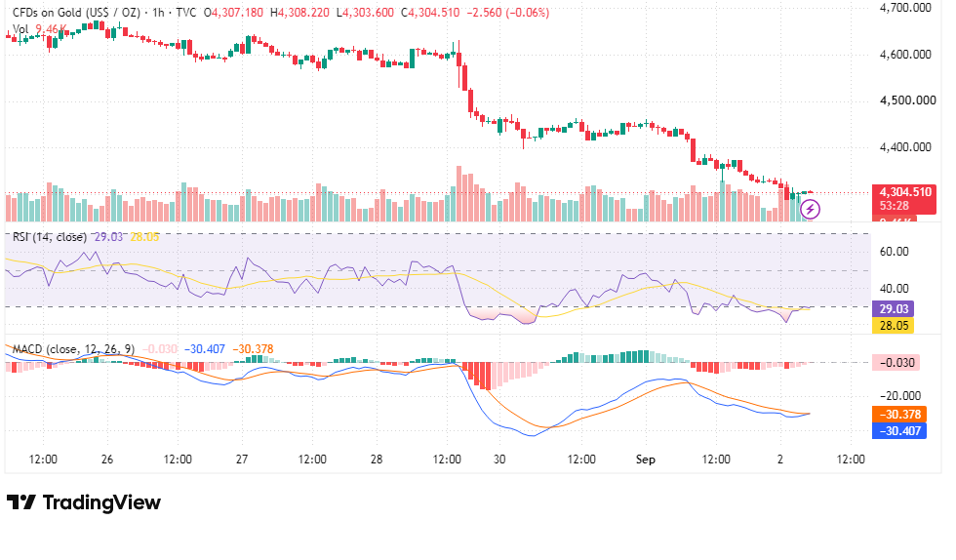Click the RSI (14, close) legend
This screenshot has width=956, height=560.
click(50, 237)
